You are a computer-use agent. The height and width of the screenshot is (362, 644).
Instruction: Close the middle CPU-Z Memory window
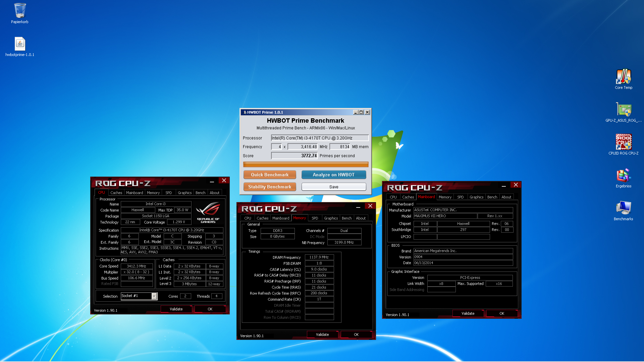(x=370, y=206)
